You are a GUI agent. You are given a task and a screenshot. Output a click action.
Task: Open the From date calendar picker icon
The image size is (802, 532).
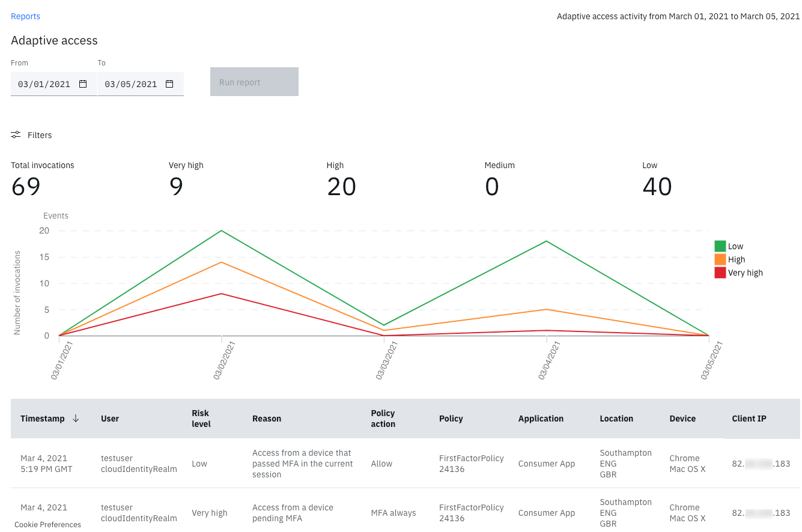[x=84, y=84]
